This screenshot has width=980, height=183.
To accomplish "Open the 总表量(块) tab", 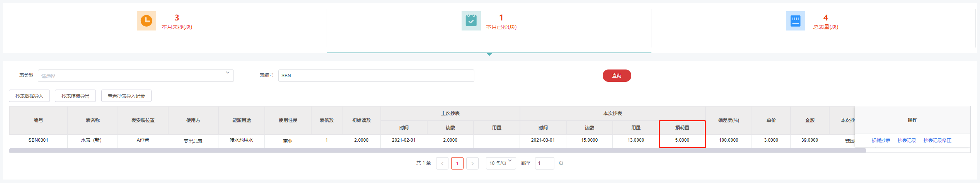I will (825, 27).
